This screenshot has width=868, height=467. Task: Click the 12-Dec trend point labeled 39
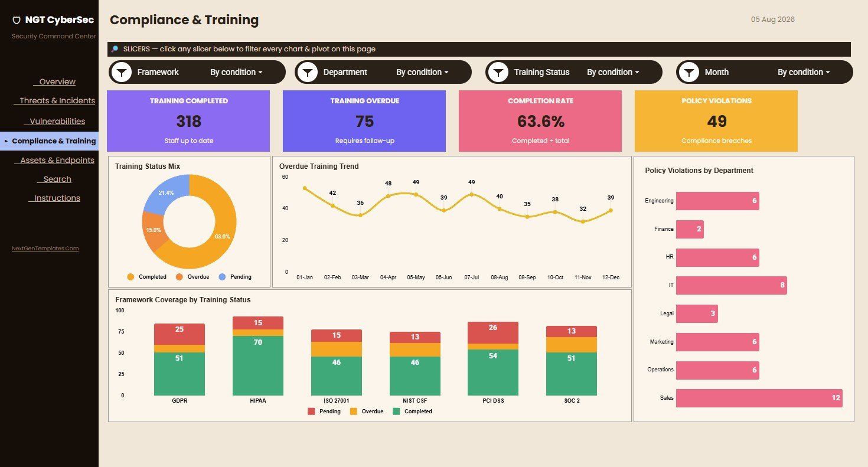(x=611, y=210)
